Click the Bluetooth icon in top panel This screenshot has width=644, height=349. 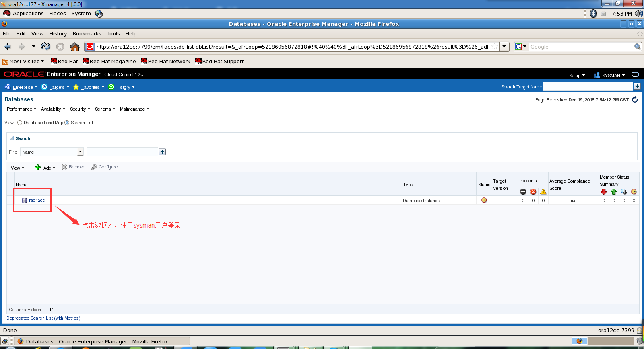[593, 14]
